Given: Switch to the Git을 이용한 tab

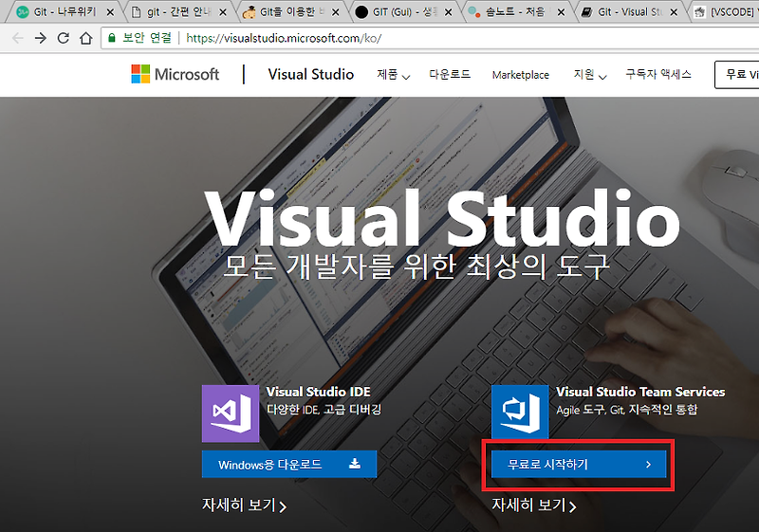Looking at the screenshot, I should pos(289,11).
